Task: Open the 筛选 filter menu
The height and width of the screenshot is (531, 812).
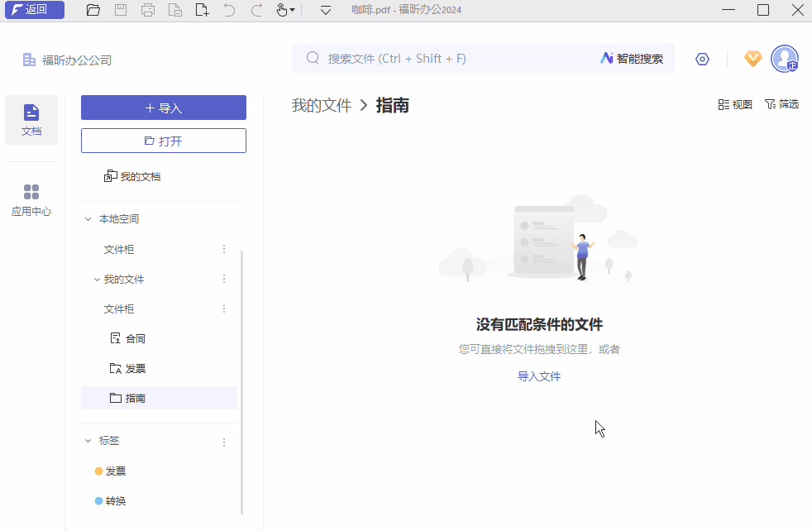Action: [x=781, y=104]
